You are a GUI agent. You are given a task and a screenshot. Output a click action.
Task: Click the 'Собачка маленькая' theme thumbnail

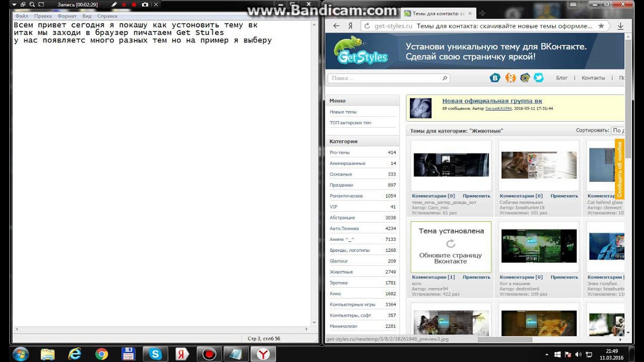538,165
